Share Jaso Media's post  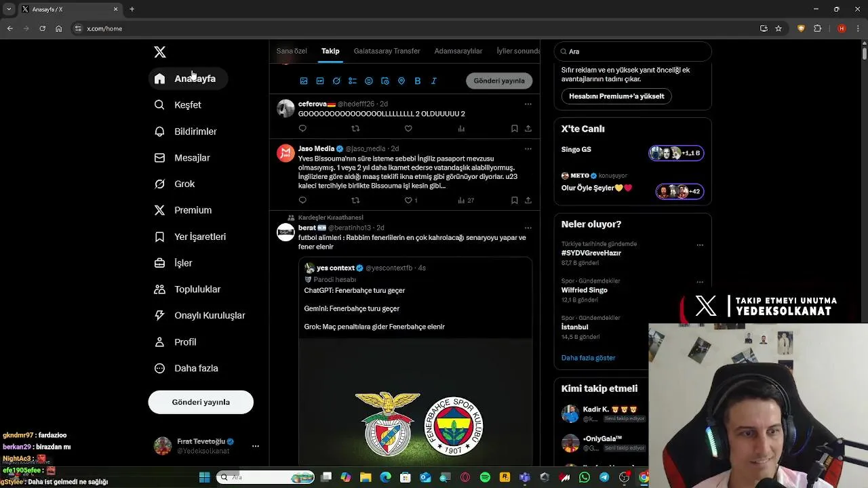pos(528,200)
